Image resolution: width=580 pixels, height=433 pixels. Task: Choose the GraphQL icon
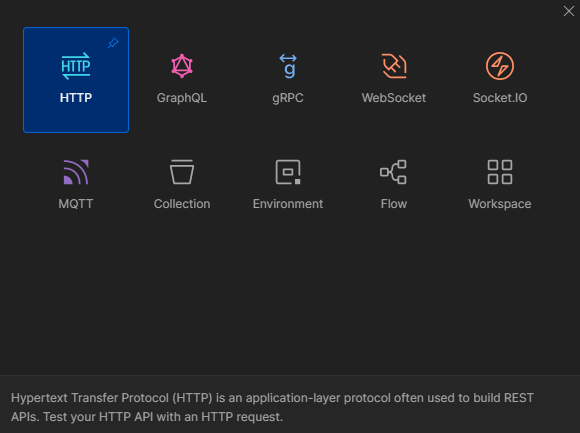[182, 66]
